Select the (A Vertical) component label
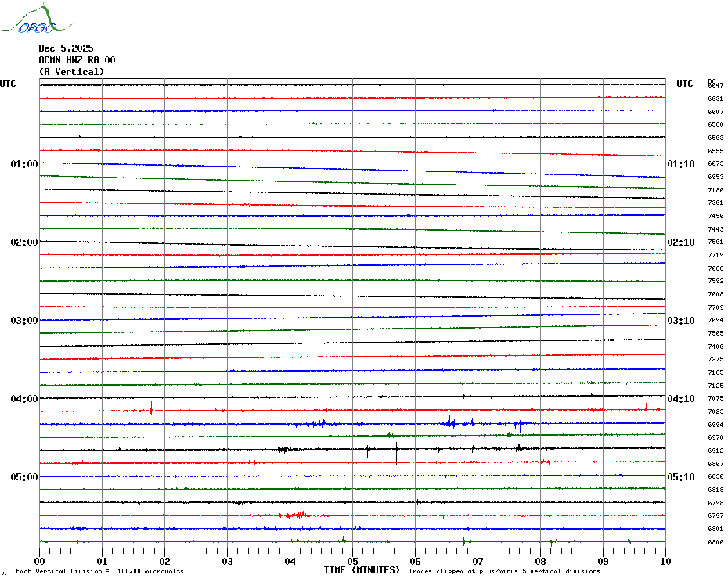The image size is (728, 582). pyautogui.click(x=71, y=72)
